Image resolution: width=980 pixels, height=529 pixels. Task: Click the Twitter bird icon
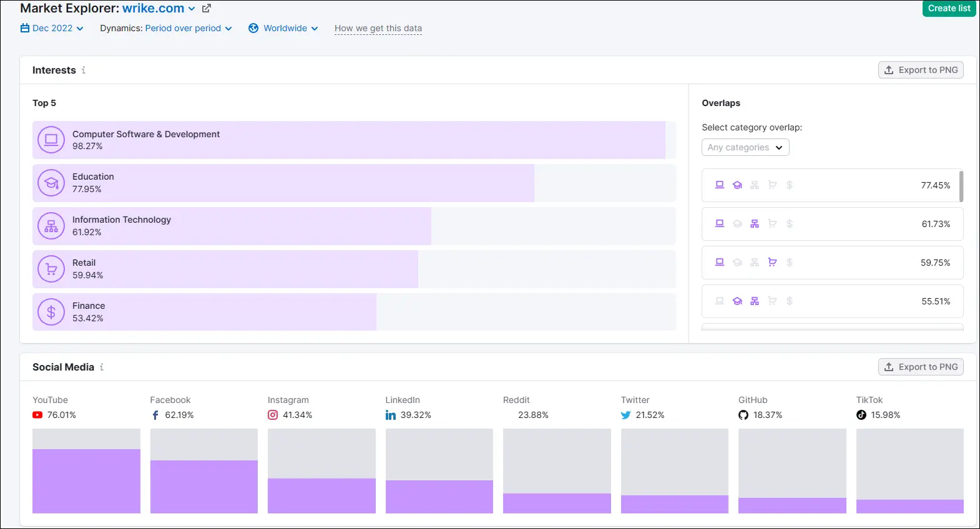tap(626, 415)
